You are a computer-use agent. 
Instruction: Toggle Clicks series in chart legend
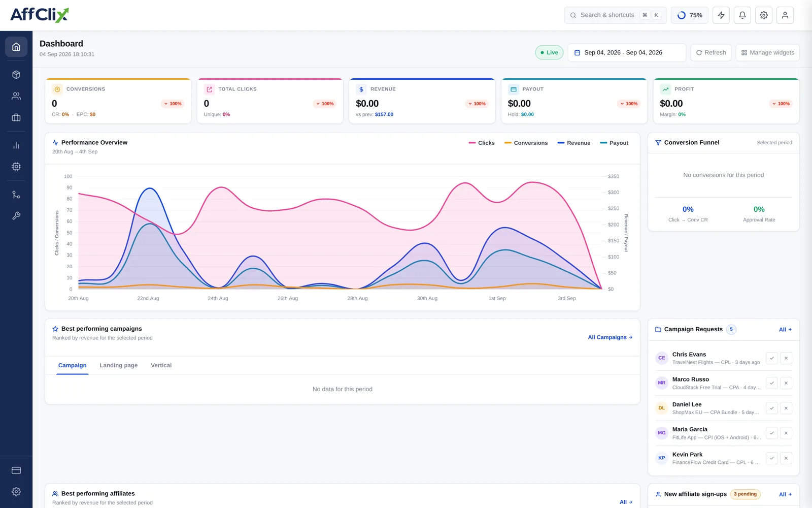click(482, 143)
